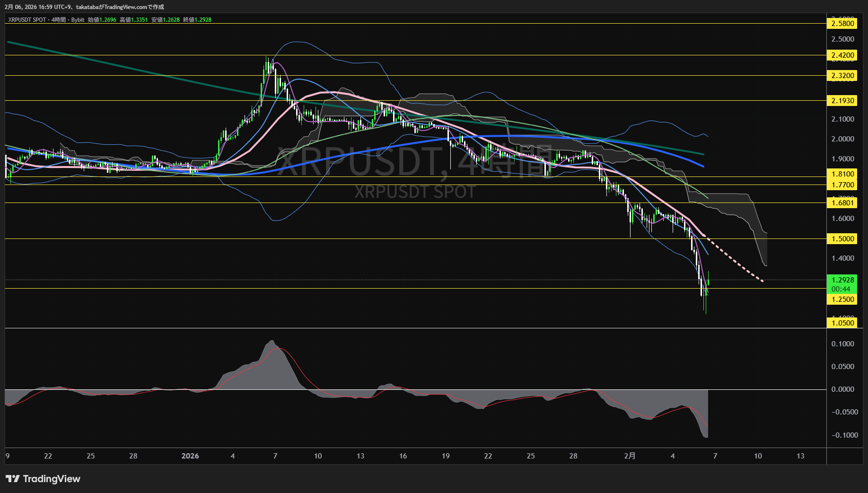Viewport: 868px width, 493px height.
Task: Click the 00:44 candle countdown timer
Action: pos(841,289)
